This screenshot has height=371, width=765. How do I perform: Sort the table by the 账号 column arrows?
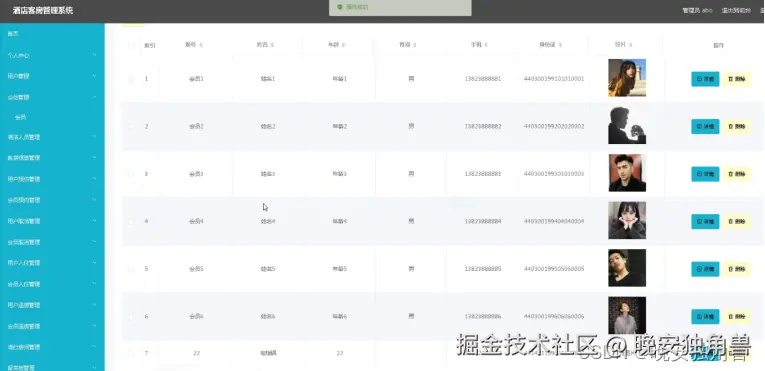(x=201, y=45)
